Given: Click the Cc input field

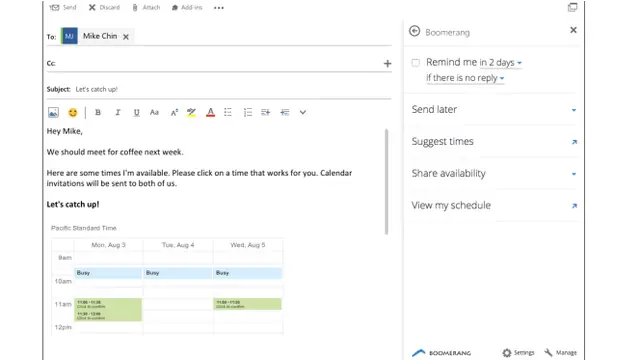Looking at the screenshot, I should point(218,63).
